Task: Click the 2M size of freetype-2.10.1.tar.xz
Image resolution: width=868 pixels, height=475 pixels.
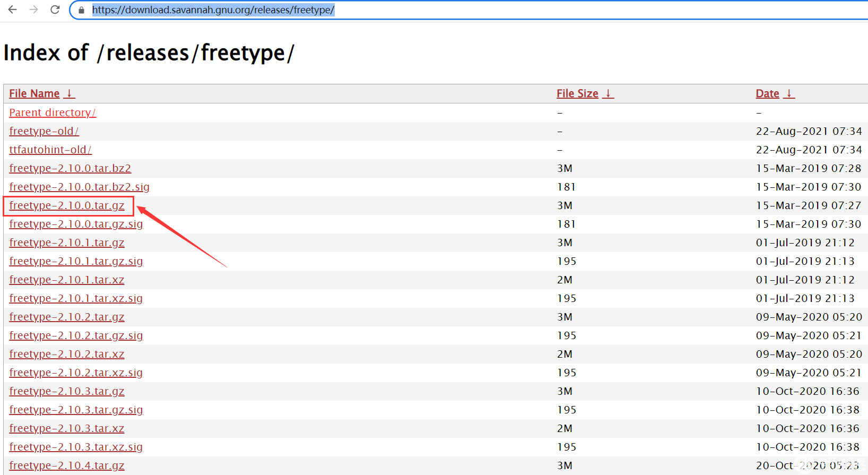Action: [x=565, y=280]
